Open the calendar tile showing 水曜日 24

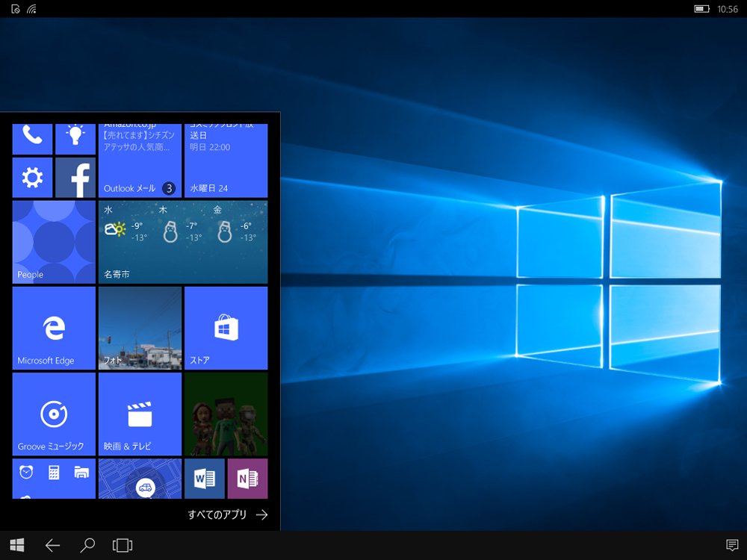226,161
